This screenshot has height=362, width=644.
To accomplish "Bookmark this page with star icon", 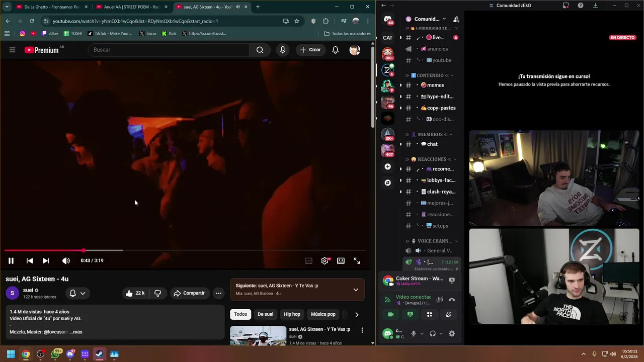I will pyautogui.click(x=297, y=21).
